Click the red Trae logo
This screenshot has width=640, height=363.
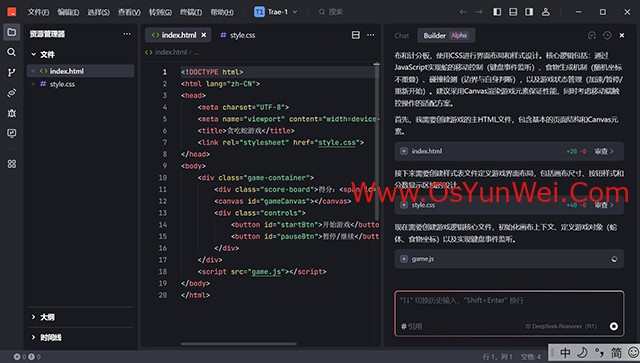click(12, 12)
